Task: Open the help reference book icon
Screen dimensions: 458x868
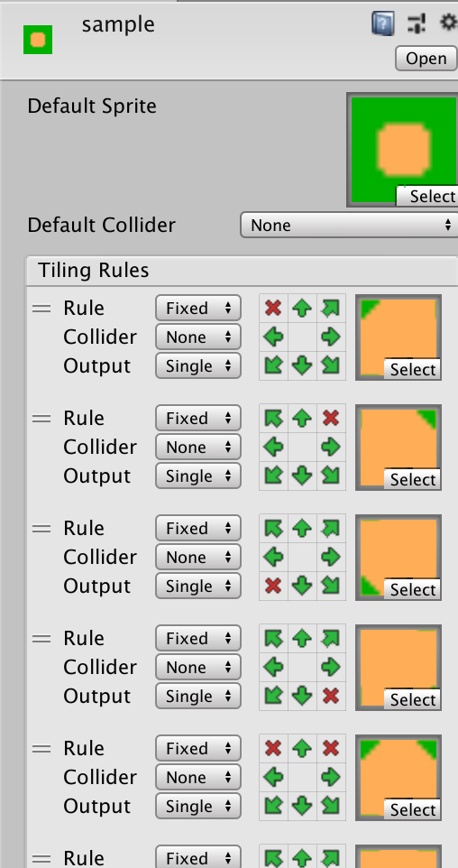Action: (x=383, y=23)
